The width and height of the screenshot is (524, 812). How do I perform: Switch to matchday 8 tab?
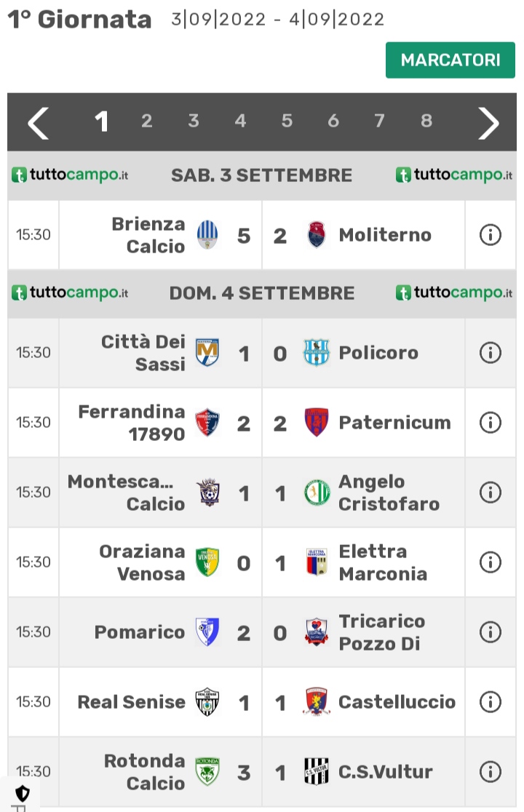pyautogui.click(x=426, y=122)
